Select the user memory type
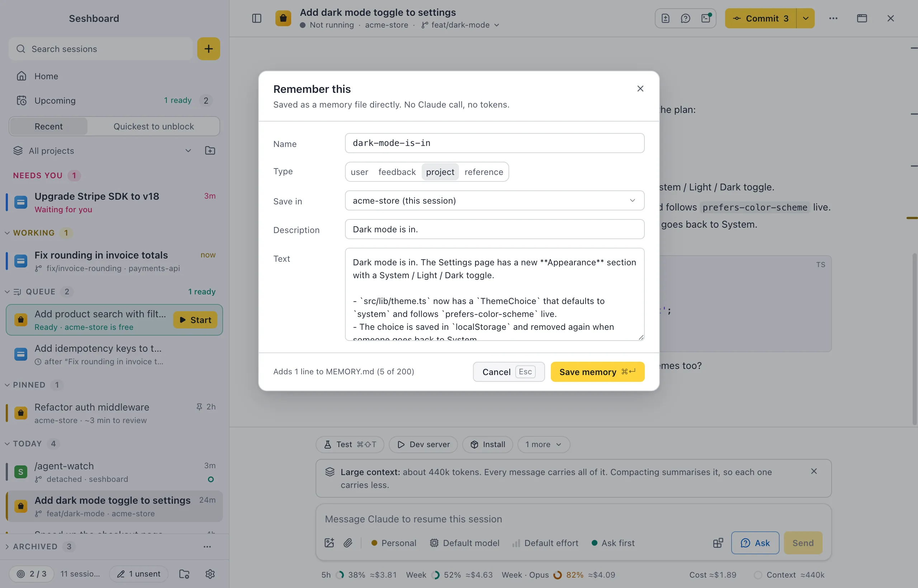The image size is (918, 588). coord(359,172)
